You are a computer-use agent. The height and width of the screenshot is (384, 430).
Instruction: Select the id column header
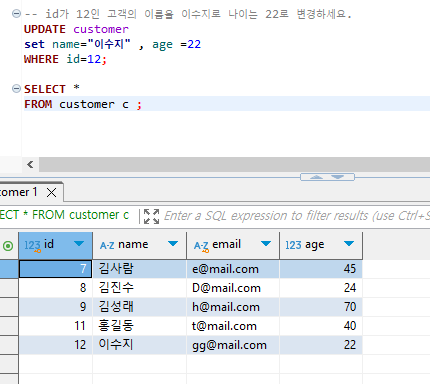[x=56, y=245]
